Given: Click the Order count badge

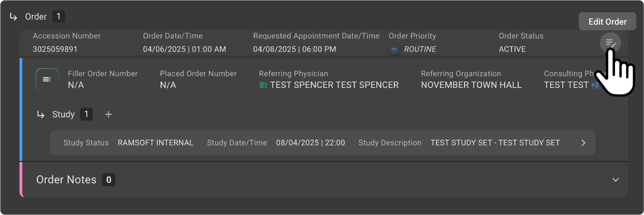Looking at the screenshot, I should click(x=59, y=16).
